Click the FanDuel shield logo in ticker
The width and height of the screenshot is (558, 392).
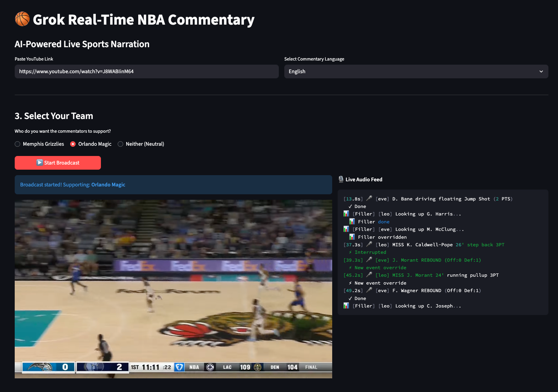pos(179,367)
